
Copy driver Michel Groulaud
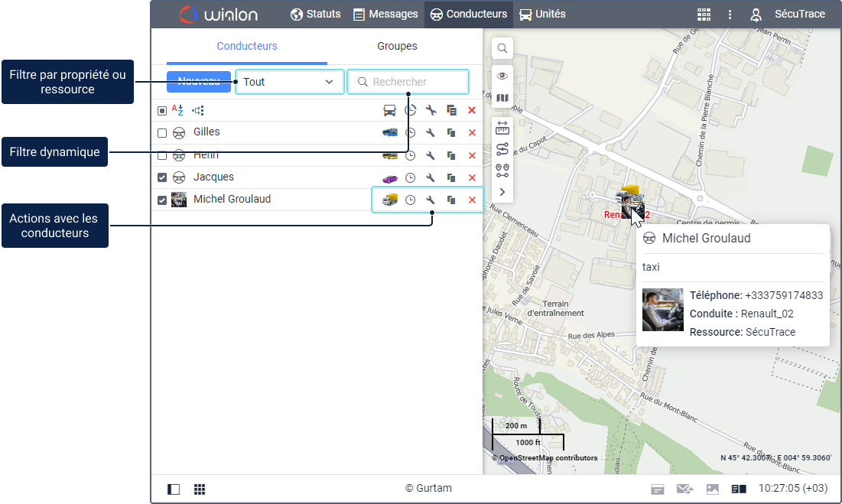pyautogui.click(x=451, y=200)
